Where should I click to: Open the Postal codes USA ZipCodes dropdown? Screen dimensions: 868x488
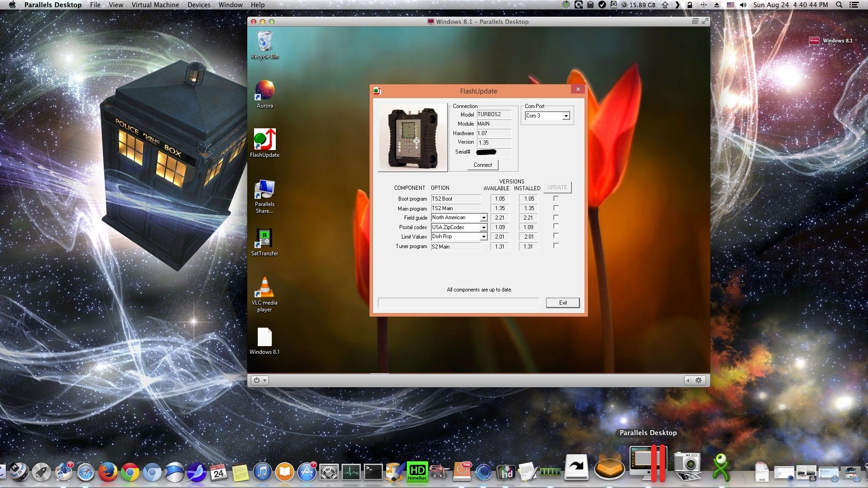(483, 227)
